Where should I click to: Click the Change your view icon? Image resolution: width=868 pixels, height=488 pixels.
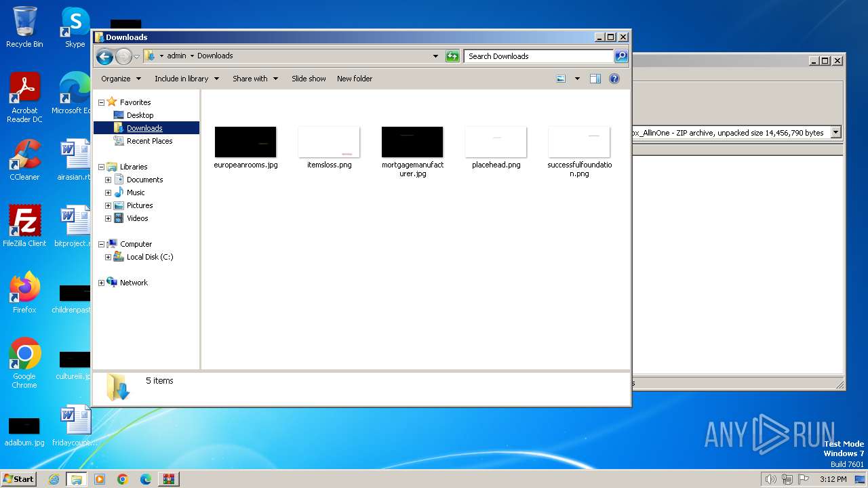pos(561,79)
